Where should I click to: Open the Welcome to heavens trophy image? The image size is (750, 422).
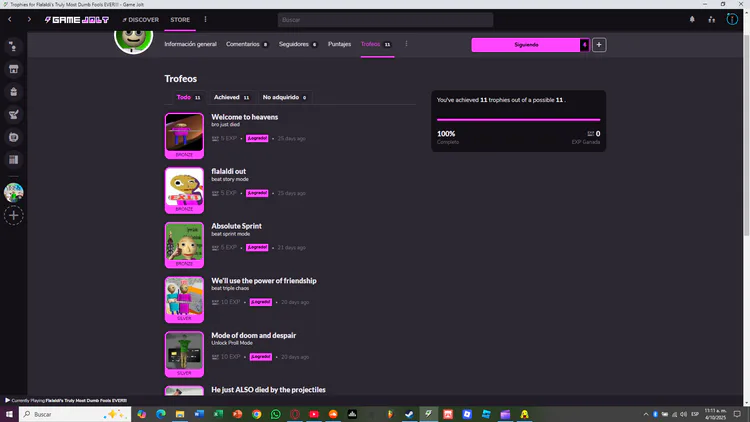click(x=184, y=136)
